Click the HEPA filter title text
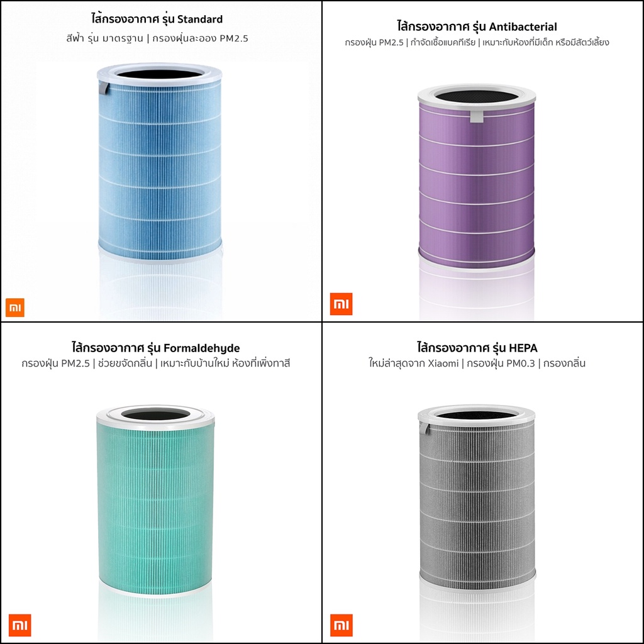 coord(477,348)
